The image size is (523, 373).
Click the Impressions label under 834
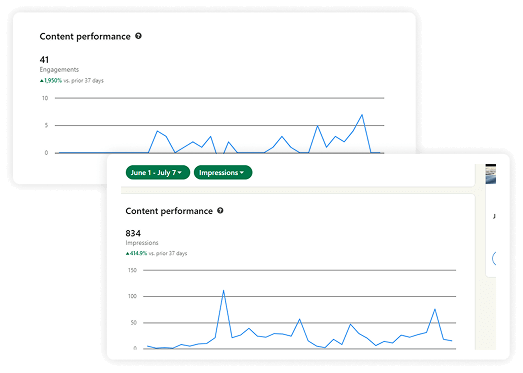(x=142, y=243)
